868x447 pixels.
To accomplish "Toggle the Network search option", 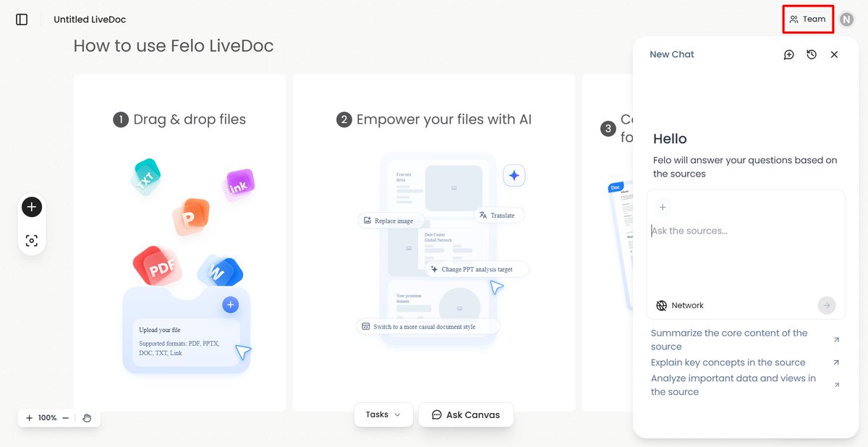I will (680, 305).
